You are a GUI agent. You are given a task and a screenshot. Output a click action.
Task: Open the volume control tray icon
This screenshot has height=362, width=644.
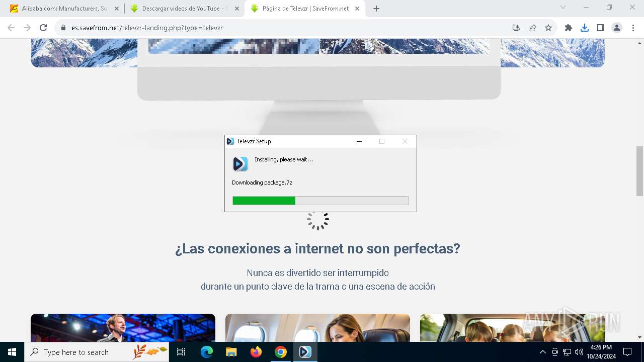579,352
